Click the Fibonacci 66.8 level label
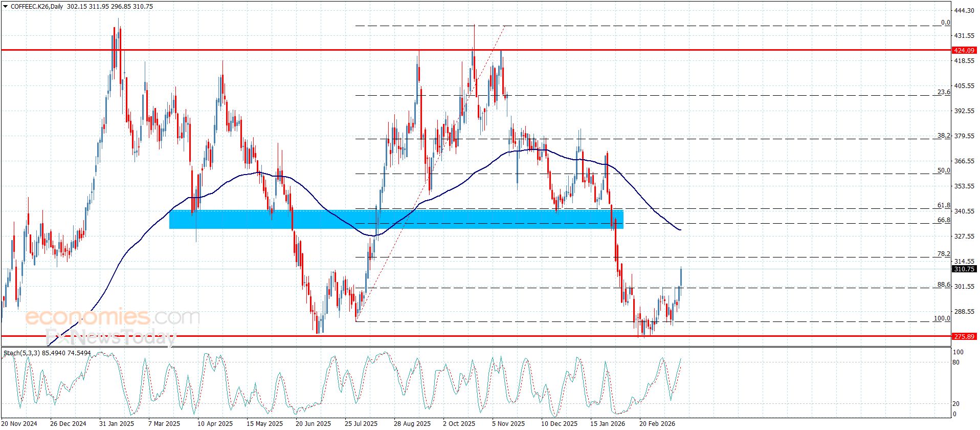This screenshot has height=430, width=980. pos(944,220)
